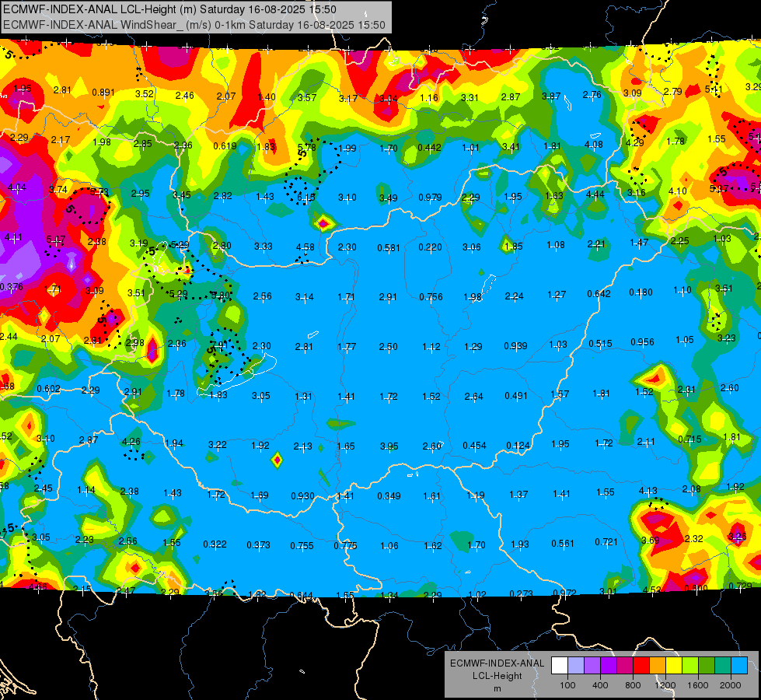Image resolution: width=761 pixels, height=700 pixels.
Task: Click wind shear value 0.956
Action: (642, 342)
